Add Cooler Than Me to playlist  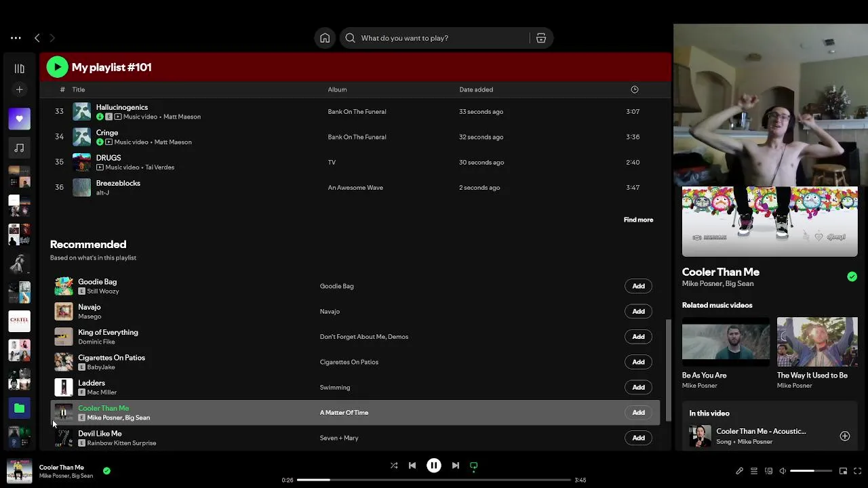[639, 413]
